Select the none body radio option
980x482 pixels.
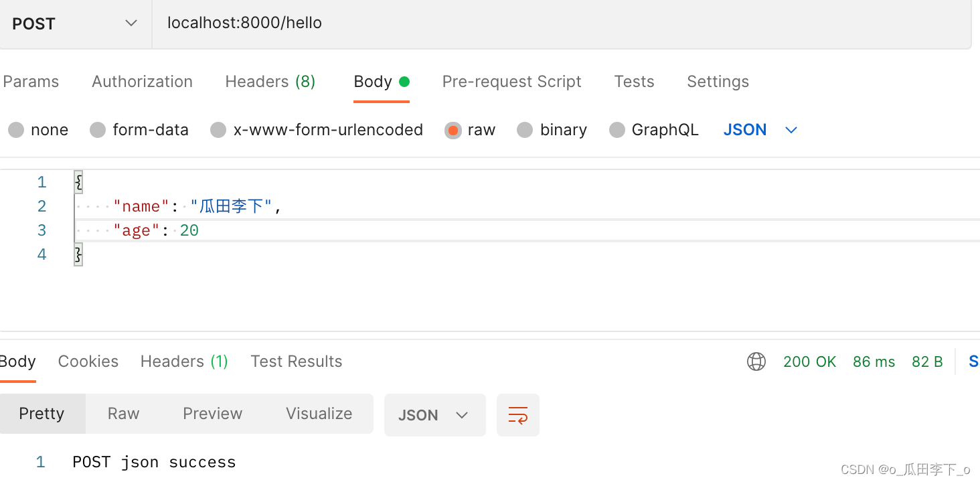16,130
